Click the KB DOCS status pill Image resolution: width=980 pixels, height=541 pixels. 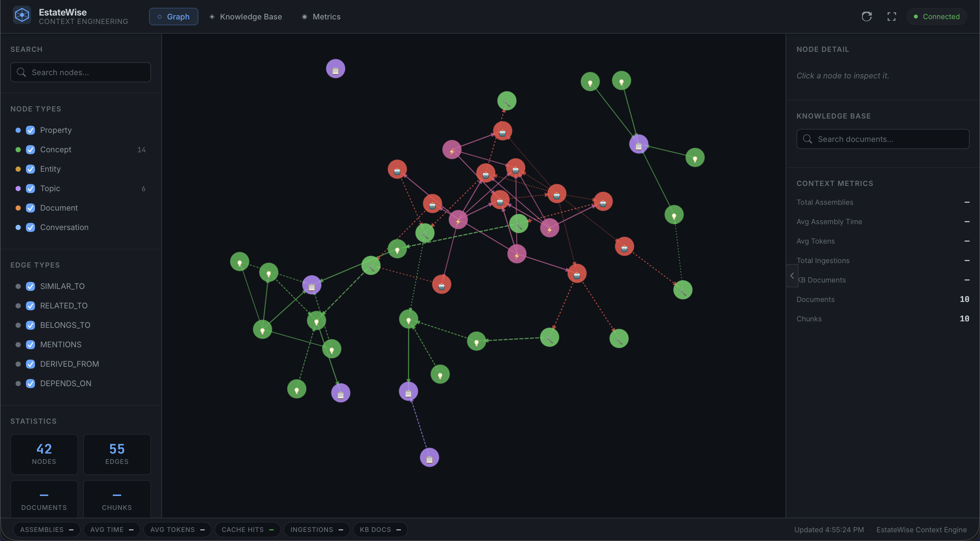click(x=380, y=529)
